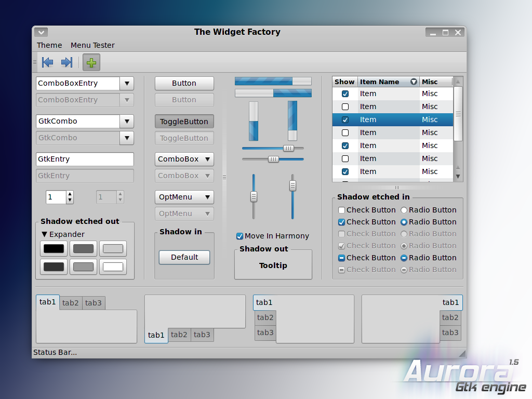Open the window menu arrow in title bar
The height and width of the screenshot is (399, 532).
(41, 32)
